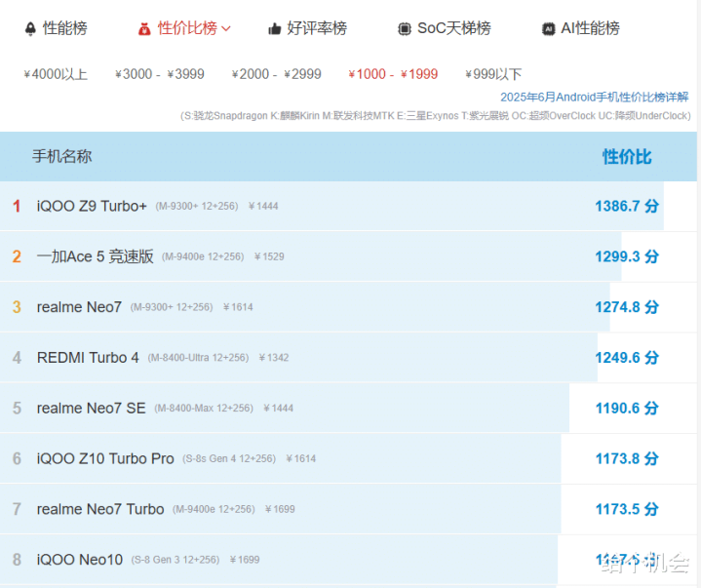The image size is (701, 588).
Task: Click the 1274.8 分 score
Action: coord(627,307)
